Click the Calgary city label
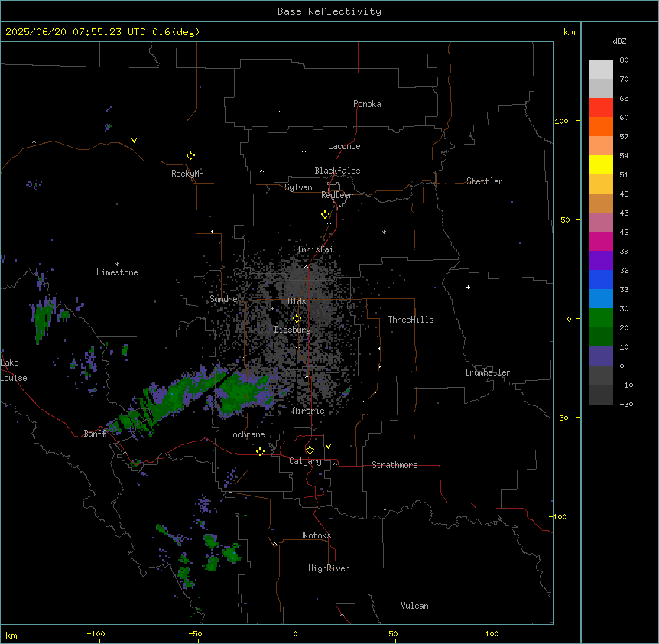 tap(306, 461)
